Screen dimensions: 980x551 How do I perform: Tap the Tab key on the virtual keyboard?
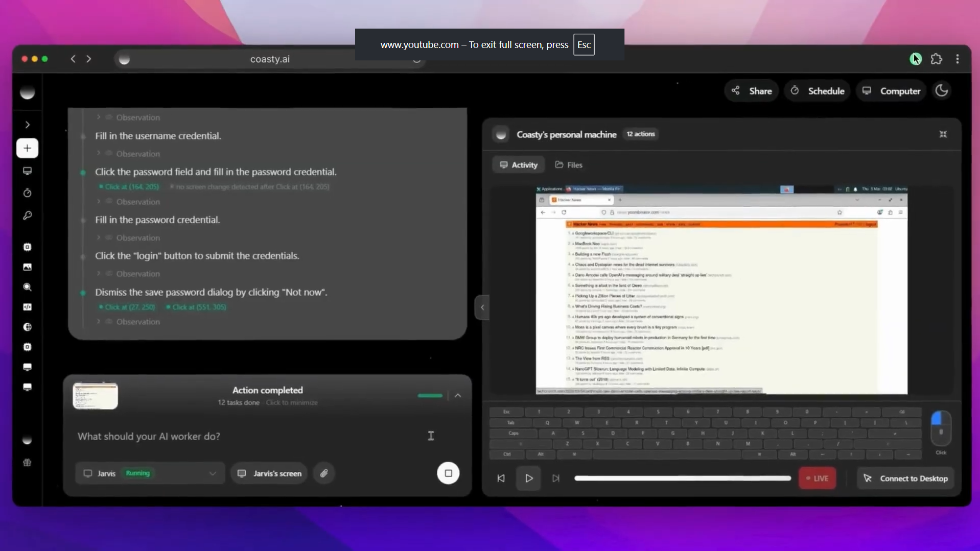510,422
